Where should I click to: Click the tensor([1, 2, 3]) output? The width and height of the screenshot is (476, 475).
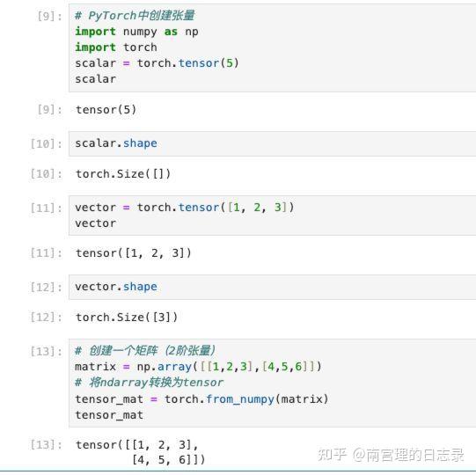point(133,252)
